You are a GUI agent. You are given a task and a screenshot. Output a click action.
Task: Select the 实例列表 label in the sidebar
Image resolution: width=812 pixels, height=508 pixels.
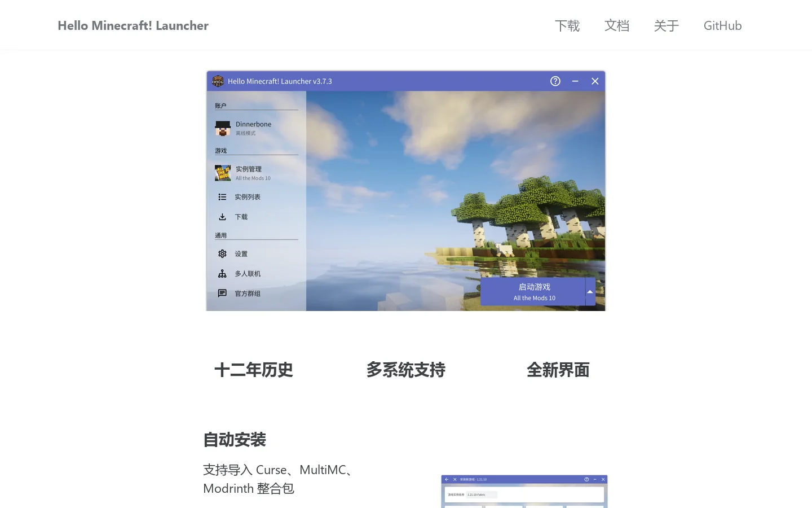[x=248, y=197]
